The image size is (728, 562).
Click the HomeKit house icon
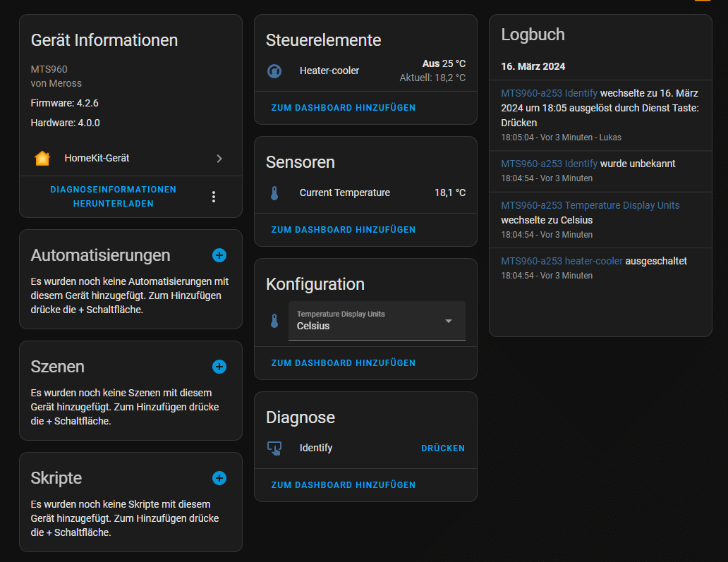(42, 159)
